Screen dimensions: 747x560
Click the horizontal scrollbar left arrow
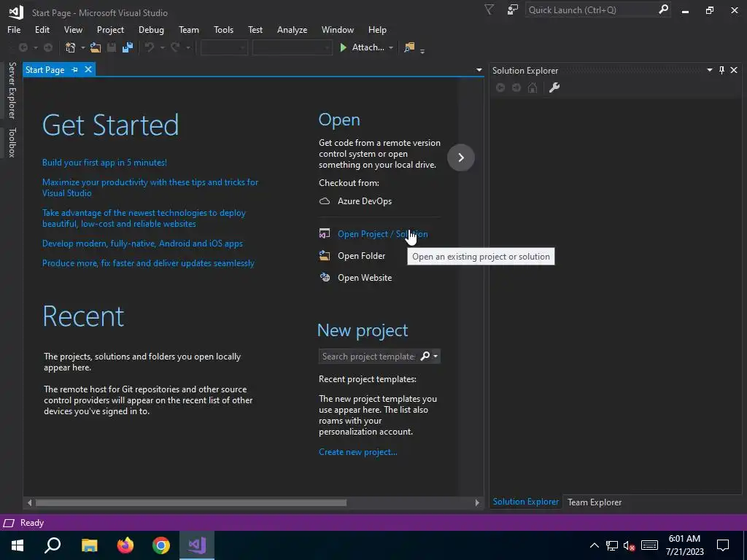click(x=29, y=502)
